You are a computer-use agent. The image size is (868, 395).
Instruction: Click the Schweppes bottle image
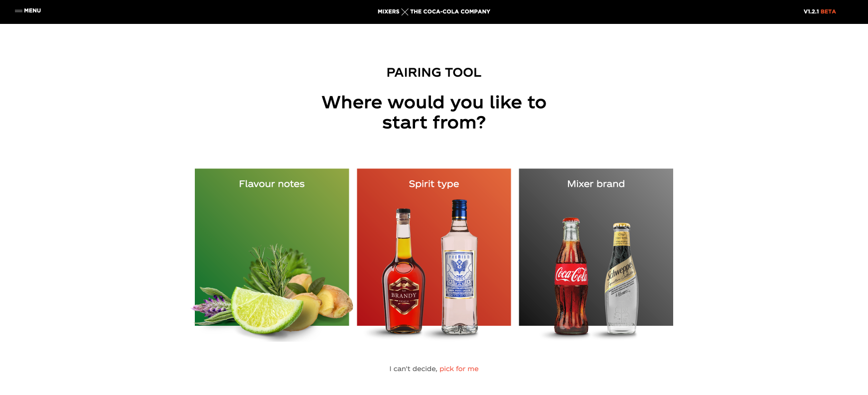click(x=621, y=279)
